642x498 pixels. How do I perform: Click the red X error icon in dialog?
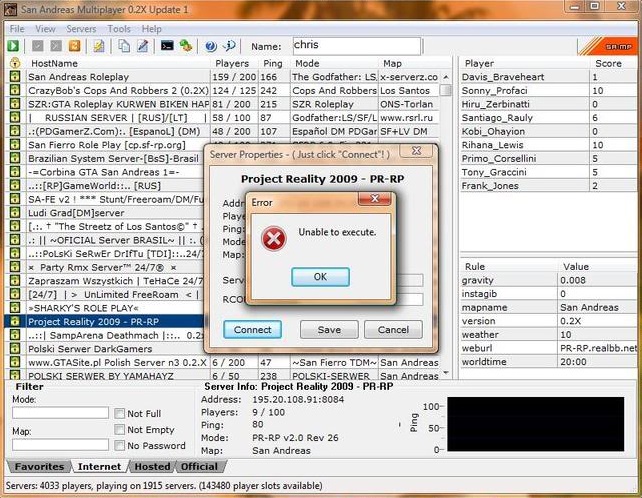coord(274,238)
